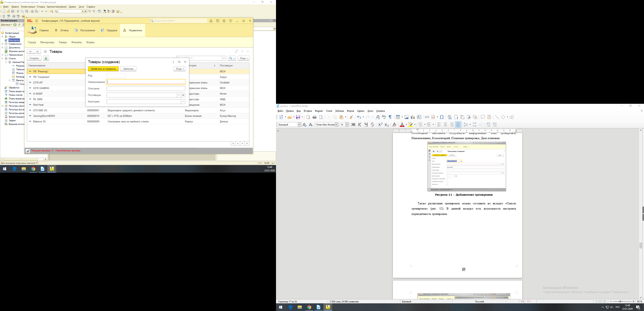This screenshot has width=644, height=311.
Task: Insert text box in Writer
Action: pyautogui.click(x=419, y=117)
